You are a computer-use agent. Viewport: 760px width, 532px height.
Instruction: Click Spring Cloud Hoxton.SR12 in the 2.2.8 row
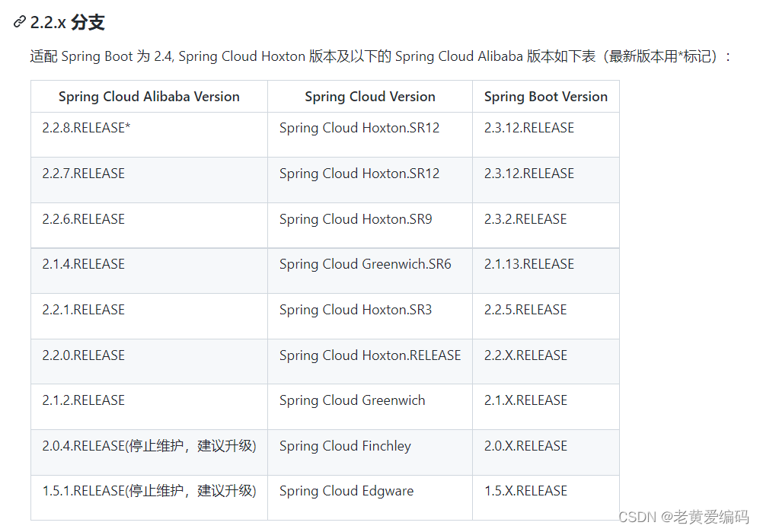[370, 135]
